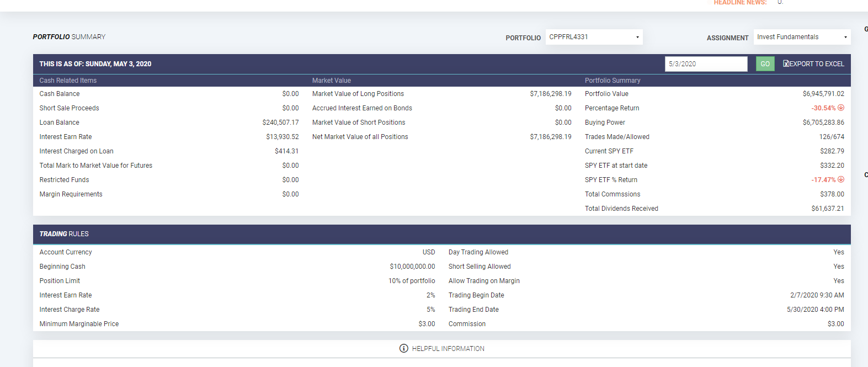Image resolution: width=868 pixels, height=367 pixels.
Task: Click the Trades Made/Allowed value 126/674
Action: pos(832,137)
